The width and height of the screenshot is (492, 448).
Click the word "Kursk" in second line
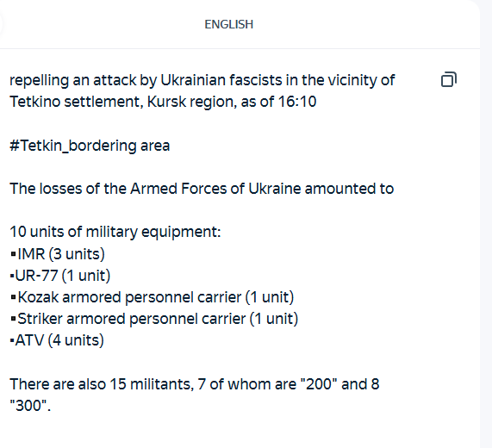(x=166, y=102)
